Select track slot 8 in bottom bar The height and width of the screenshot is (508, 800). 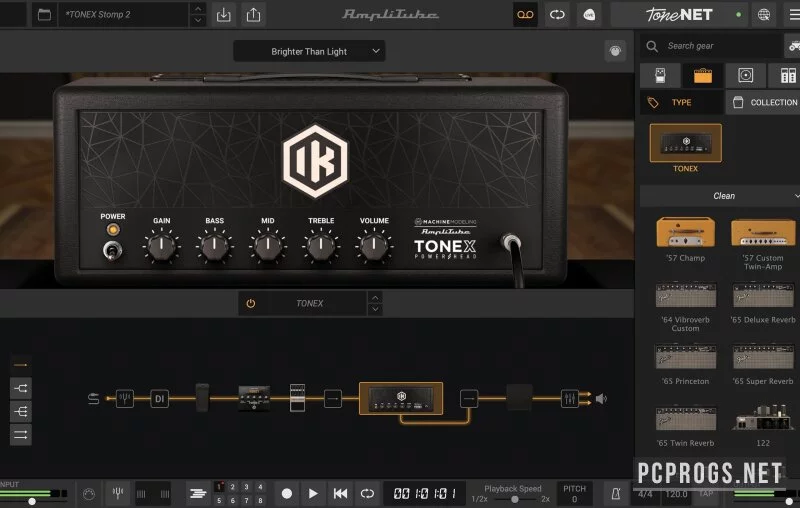[260, 500]
